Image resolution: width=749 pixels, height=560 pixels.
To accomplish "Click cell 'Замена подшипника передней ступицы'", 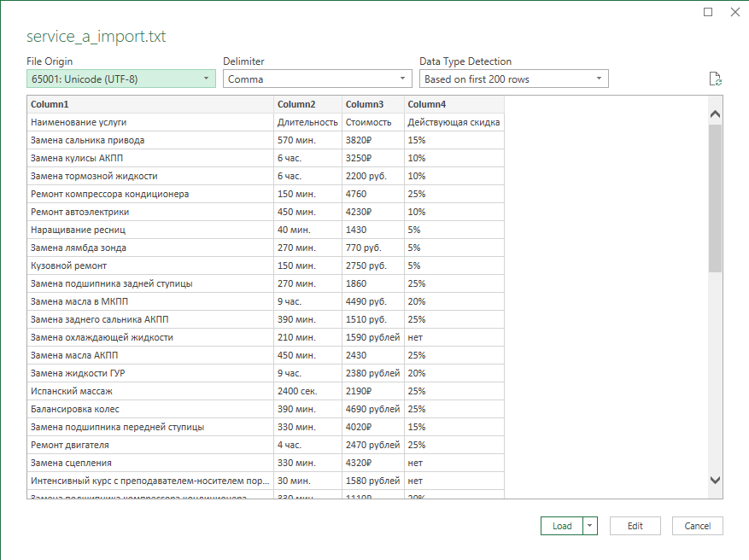I will pyautogui.click(x=150, y=427).
